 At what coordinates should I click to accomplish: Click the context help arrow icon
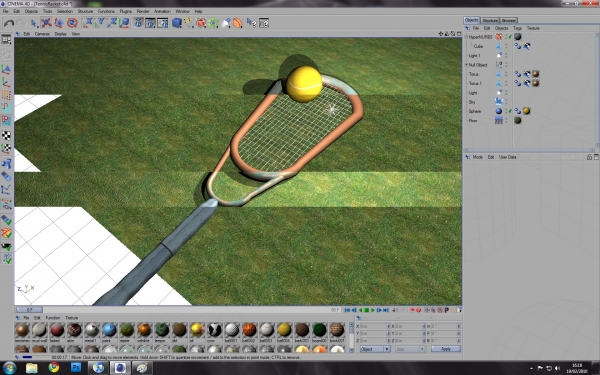(251, 23)
